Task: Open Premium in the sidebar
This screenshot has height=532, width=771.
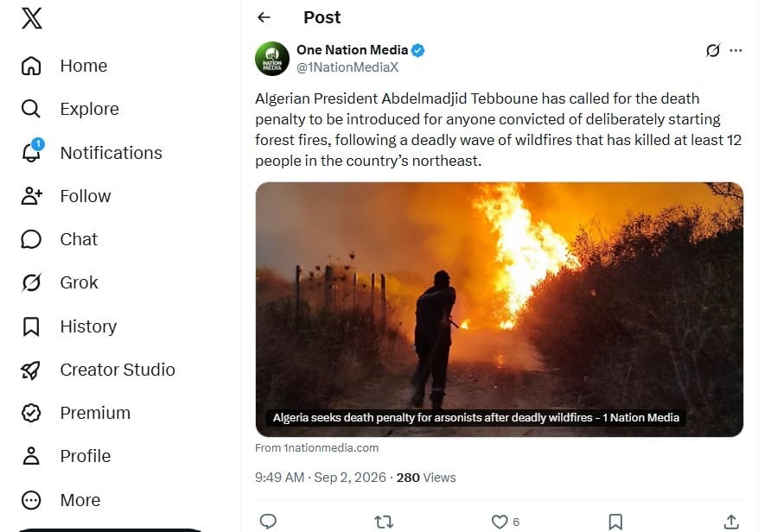Action: coord(76,413)
